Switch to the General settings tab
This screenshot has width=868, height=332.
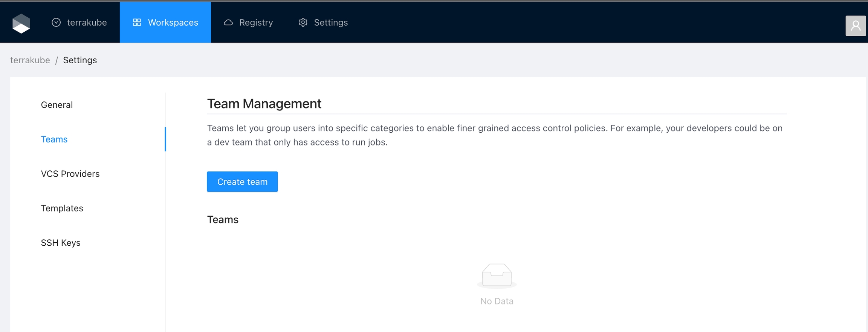57,105
